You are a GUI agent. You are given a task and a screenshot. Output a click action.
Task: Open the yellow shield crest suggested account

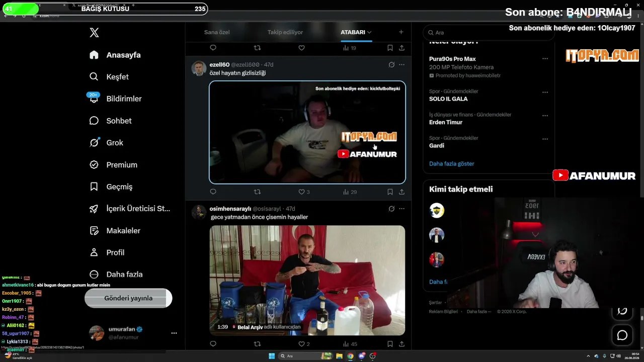[x=437, y=210]
